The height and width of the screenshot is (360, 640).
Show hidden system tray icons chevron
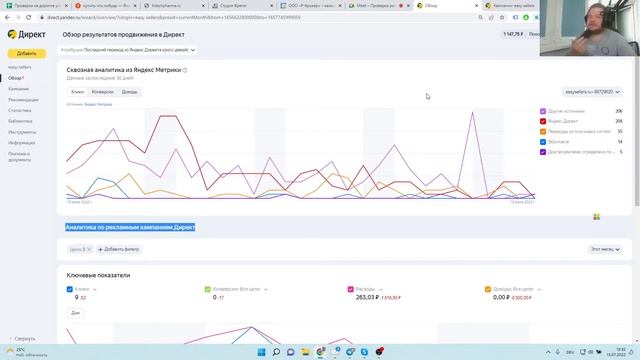pos(548,352)
